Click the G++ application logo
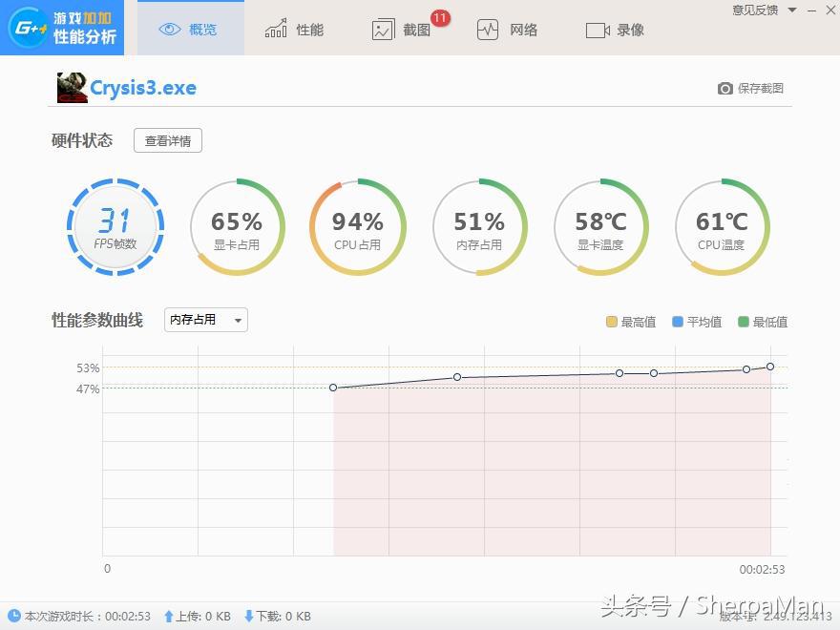Image resolution: width=840 pixels, height=630 pixels. 29,28
